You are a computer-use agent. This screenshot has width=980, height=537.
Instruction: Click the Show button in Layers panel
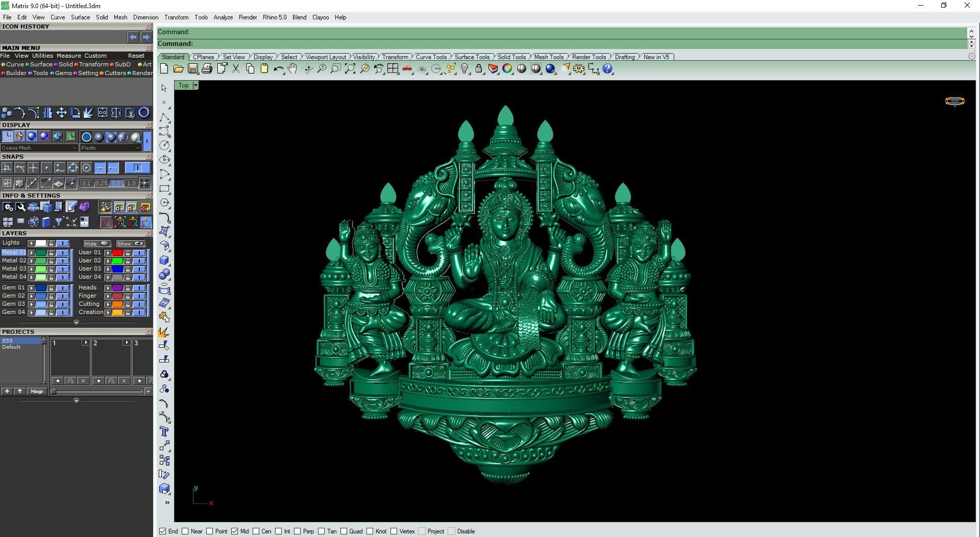(131, 243)
